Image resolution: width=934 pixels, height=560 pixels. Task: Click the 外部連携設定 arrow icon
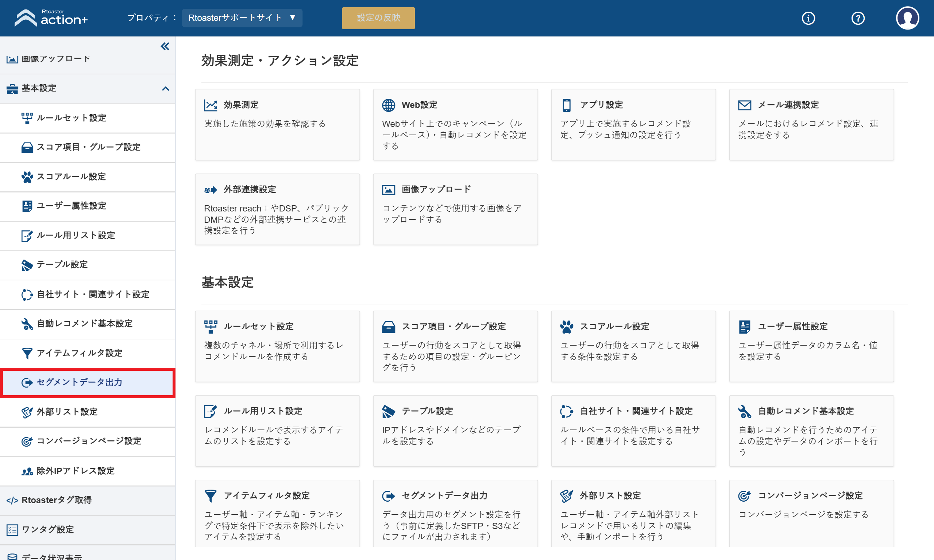(x=210, y=190)
